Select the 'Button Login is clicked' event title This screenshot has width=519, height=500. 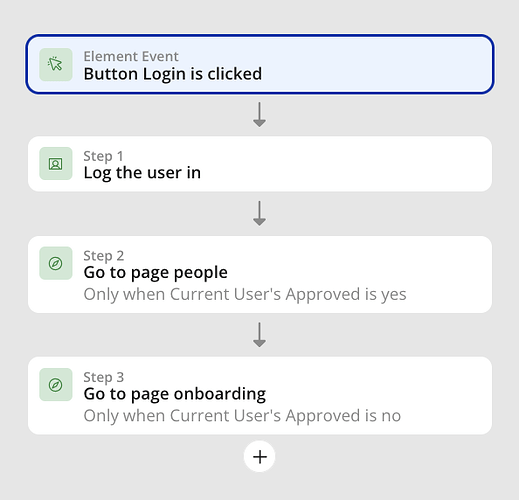173,74
